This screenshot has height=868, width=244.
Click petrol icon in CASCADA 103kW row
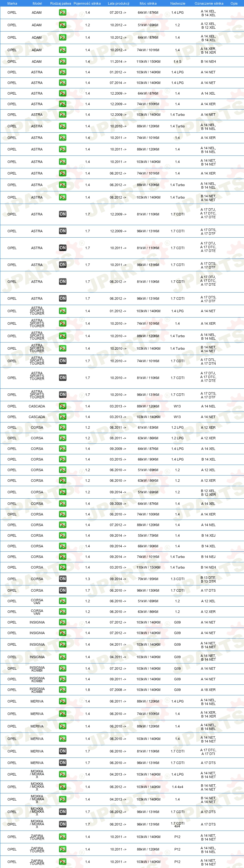(x=63, y=417)
